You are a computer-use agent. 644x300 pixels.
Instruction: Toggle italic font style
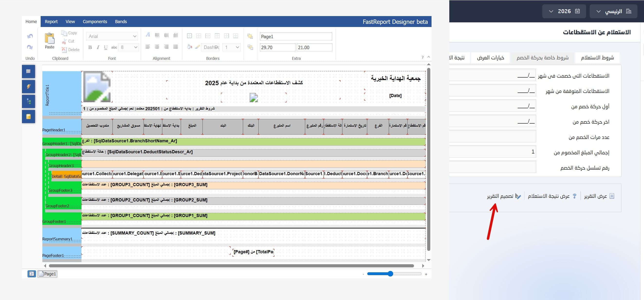coord(98,47)
